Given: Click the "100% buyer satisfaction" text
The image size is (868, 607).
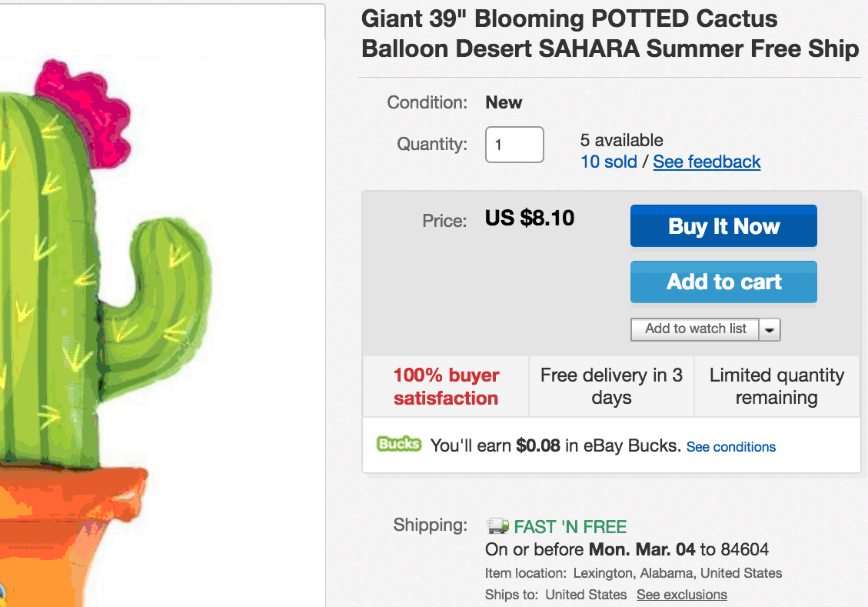Looking at the screenshot, I should click(x=446, y=386).
